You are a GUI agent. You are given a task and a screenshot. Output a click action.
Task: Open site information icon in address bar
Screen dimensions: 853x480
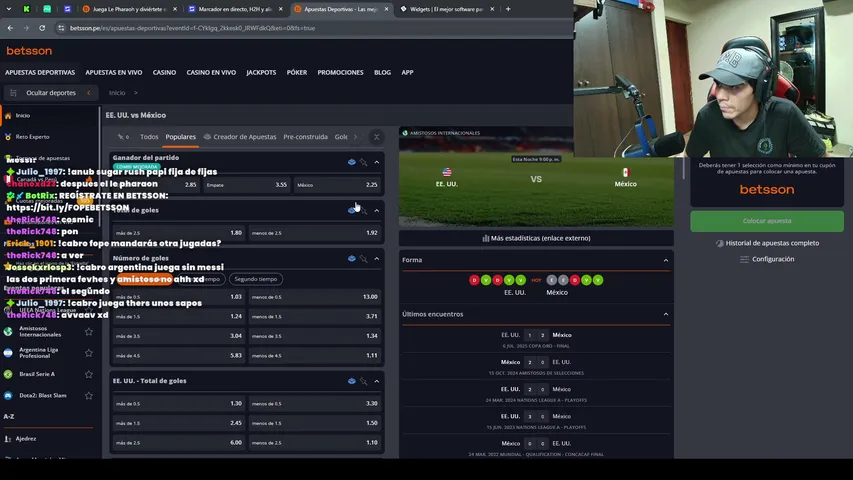pyautogui.click(x=61, y=28)
